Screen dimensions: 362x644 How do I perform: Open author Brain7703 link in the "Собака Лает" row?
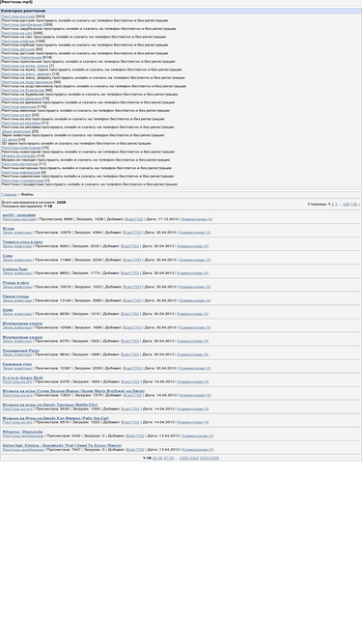point(129,272)
